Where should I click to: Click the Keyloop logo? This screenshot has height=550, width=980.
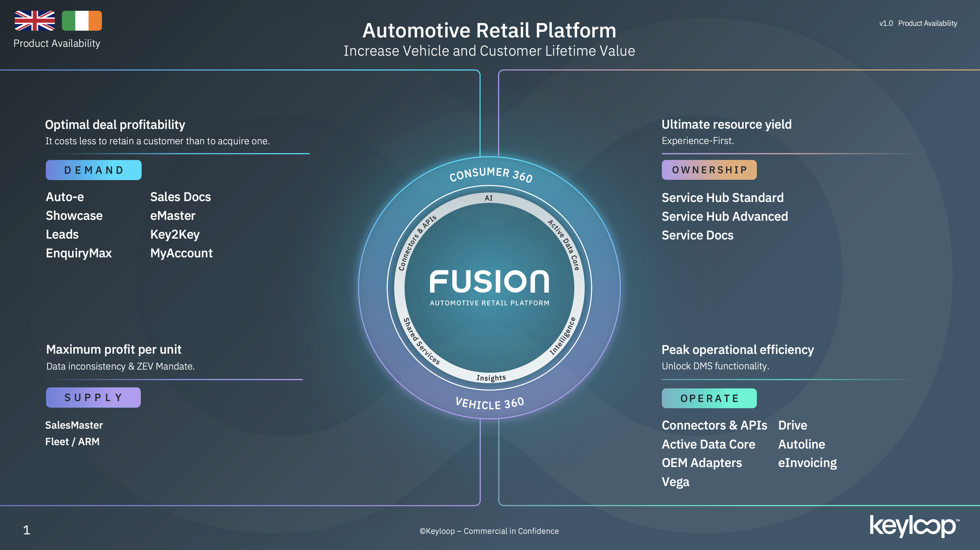click(914, 526)
